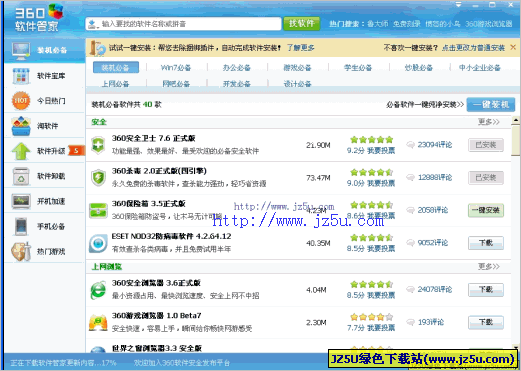Open 12888评论 for 360杀毒

[435, 177]
